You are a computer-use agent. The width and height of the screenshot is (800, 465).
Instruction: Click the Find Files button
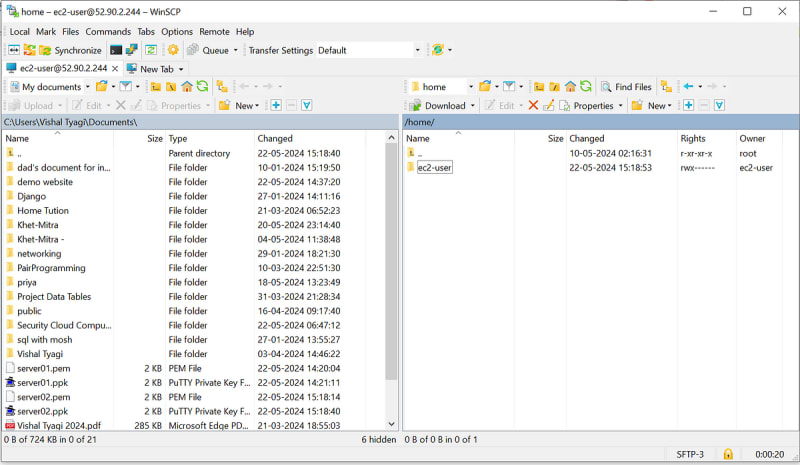click(x=628, y=87)
